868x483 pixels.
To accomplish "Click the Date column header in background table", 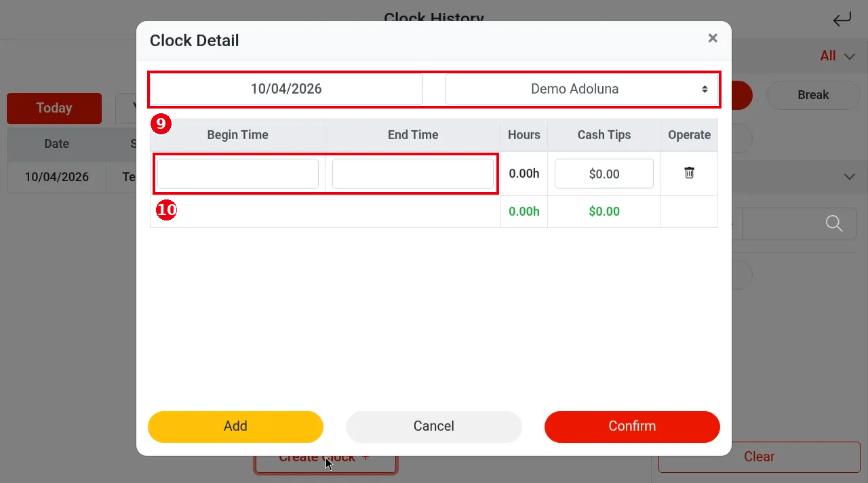I will point(57,144).
